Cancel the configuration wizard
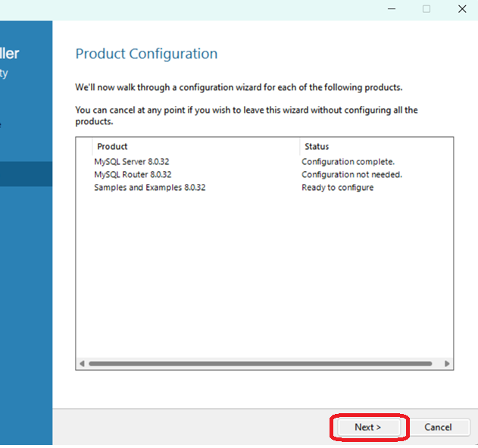This screenshot has height=448, width=478. click(438, 427)
